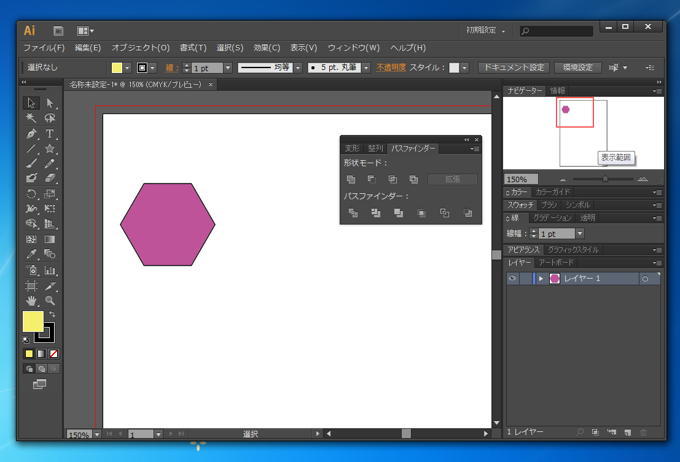This screenshot has width=680, height=462.
Task: Open オブジェクト(O) menu
Action: point(141,48)
